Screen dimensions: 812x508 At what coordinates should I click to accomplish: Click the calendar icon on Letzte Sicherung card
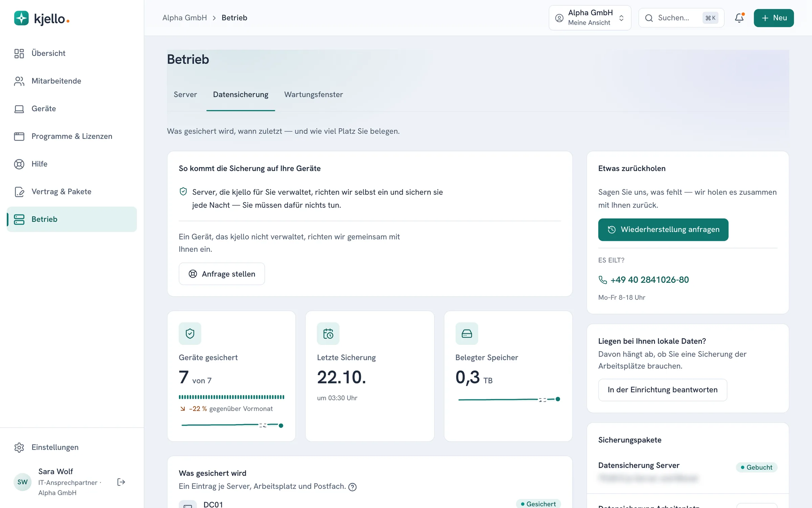coord(328,334)
